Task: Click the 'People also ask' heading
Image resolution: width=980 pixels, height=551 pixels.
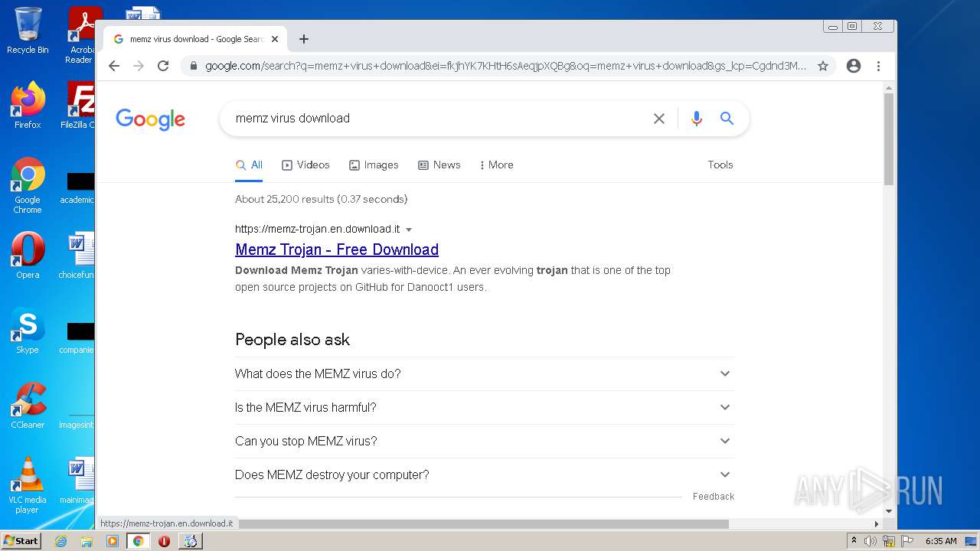Action: coord(292,340)
